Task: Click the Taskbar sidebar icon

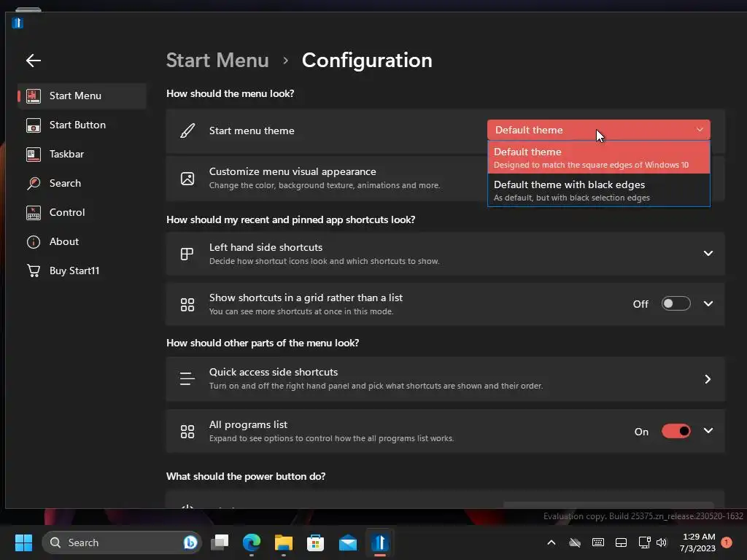Action: coord(34,155)
